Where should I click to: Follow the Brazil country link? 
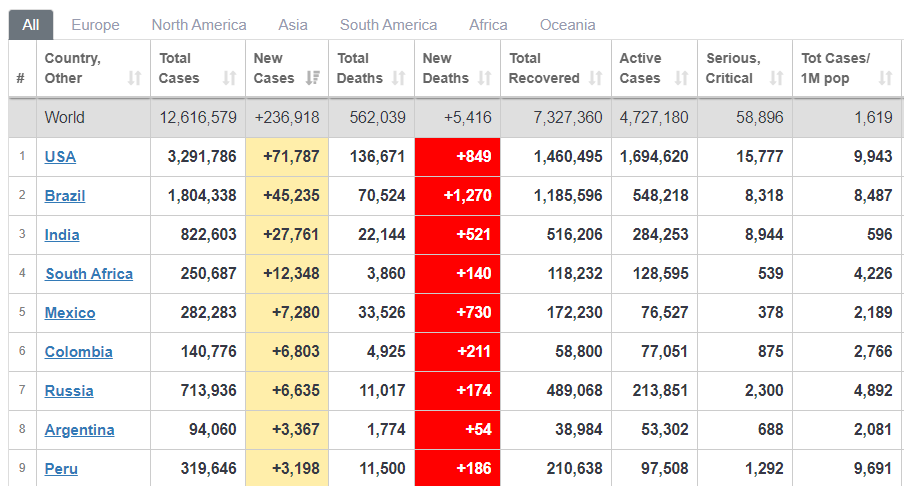click(x=65, y=196)
